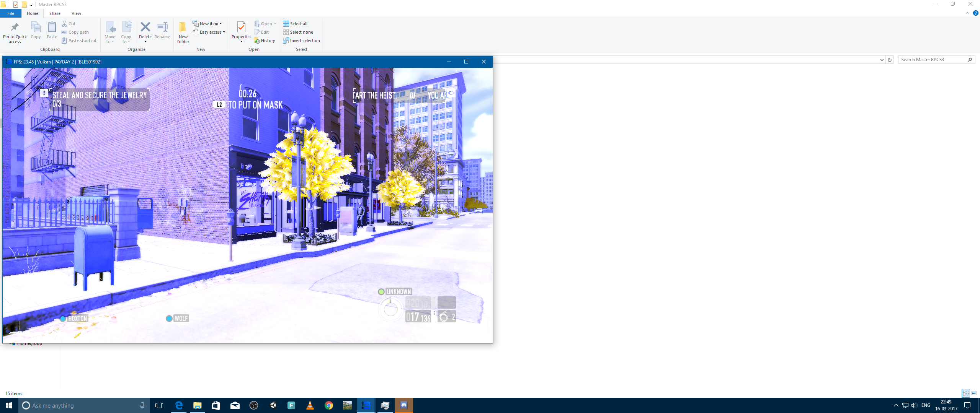
Task: Open the address bar history dropdown
Action: pyautogui.click(x=882, y=60)
